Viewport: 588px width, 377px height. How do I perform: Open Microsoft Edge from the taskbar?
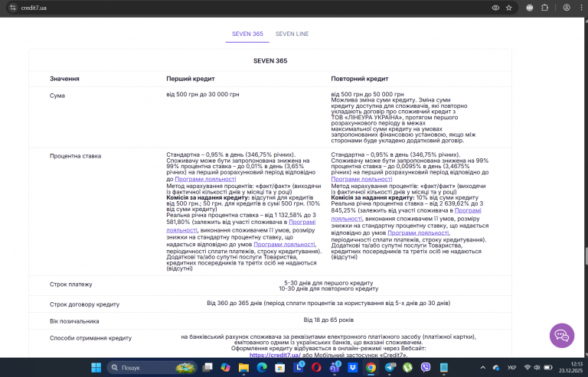point(262,368)
